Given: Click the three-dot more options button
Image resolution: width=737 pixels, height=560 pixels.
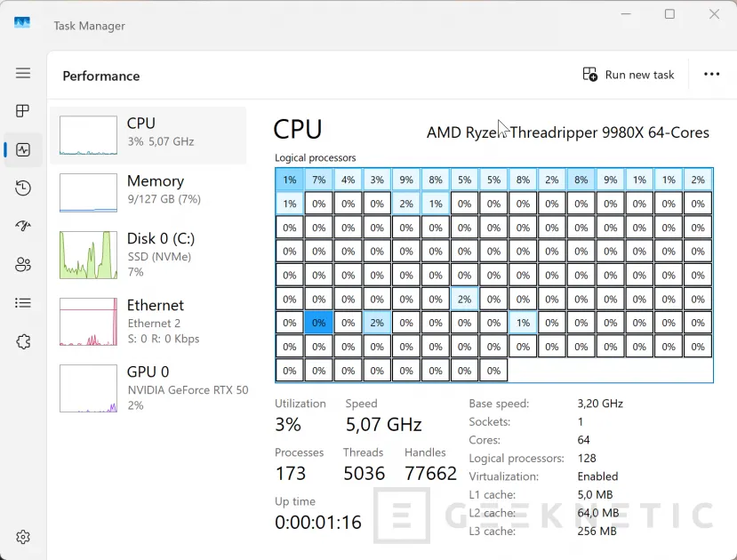Looking at the screenshot, I should click(x=711, y=75).
